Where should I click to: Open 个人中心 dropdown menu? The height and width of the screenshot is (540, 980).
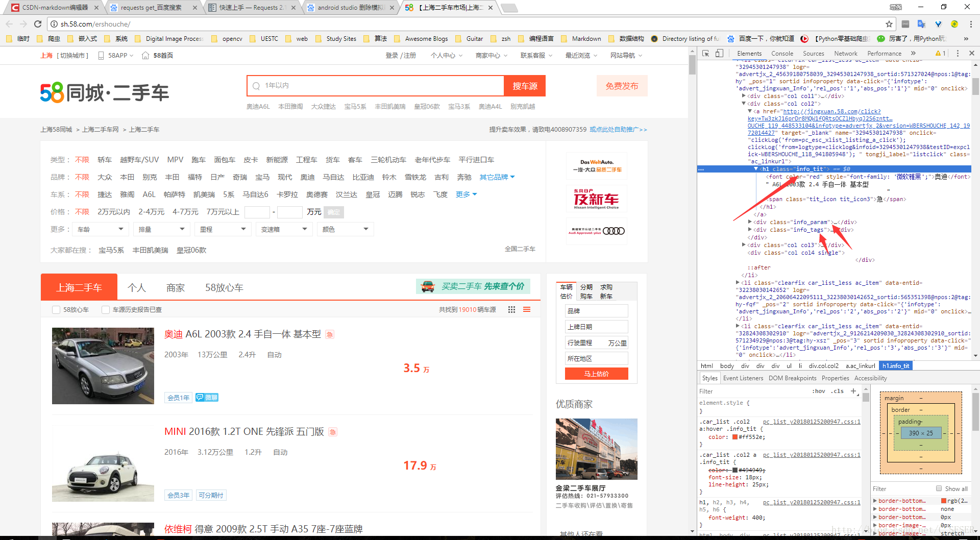tap(447, 56)
